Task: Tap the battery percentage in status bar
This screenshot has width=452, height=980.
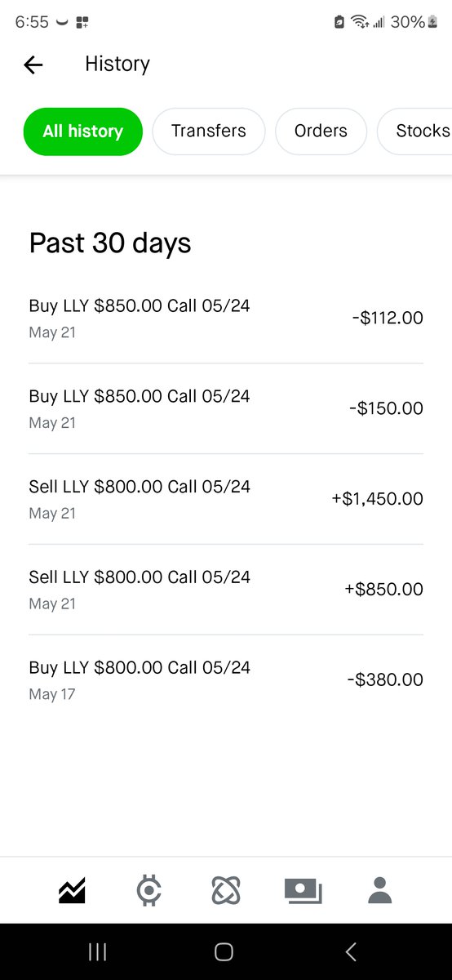Action: pyautogui.click(x=407, y=22)
